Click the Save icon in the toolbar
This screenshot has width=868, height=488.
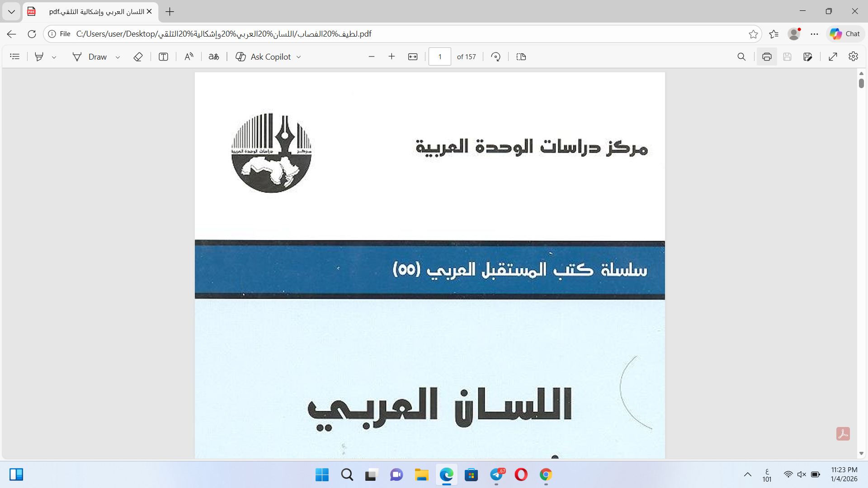(788, 56)
